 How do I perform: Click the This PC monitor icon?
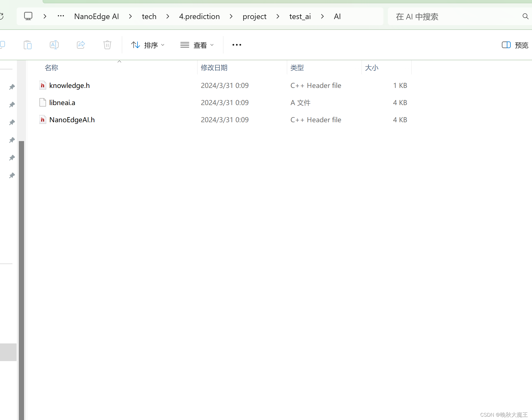pos(28,16)
